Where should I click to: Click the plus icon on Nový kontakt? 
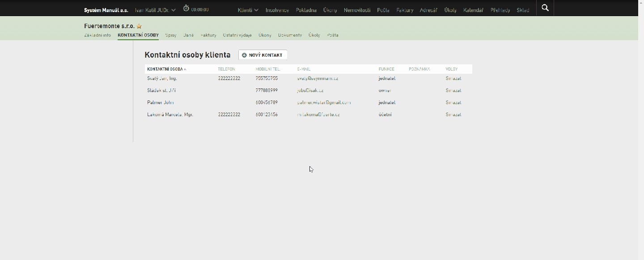[244, 55]
